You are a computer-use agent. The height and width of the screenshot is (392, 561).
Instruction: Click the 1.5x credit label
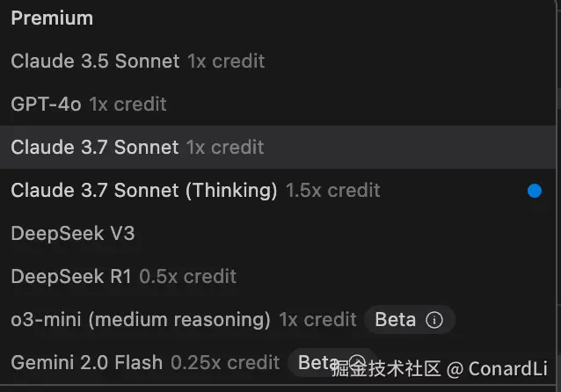click(332, 191)
